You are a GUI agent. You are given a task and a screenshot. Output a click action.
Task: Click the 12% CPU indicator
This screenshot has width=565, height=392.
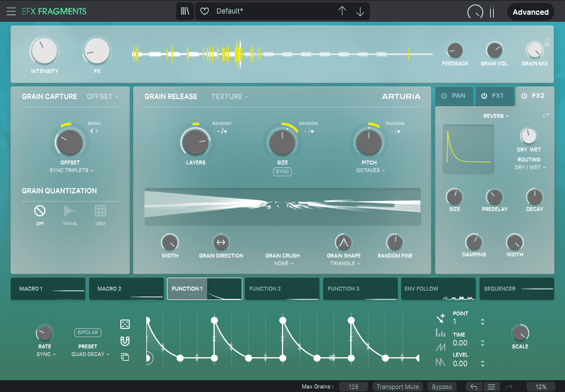(541, 387)
